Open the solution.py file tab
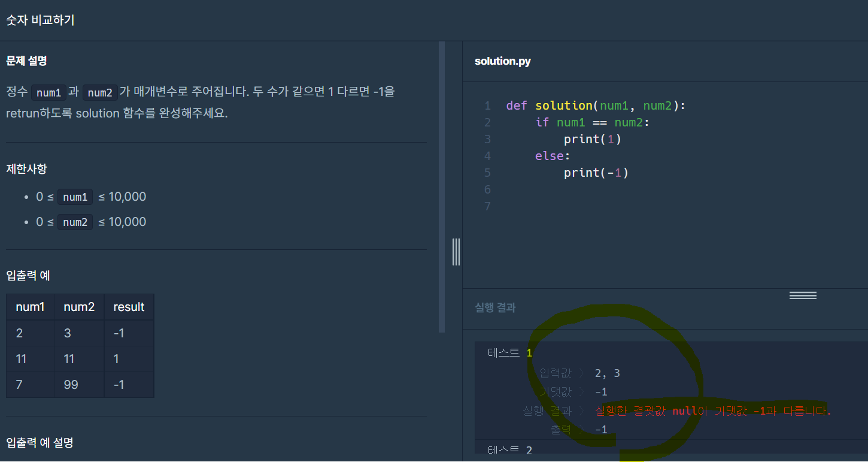The width and height of the screenshot is (868, 462). [x=502, y=61]
